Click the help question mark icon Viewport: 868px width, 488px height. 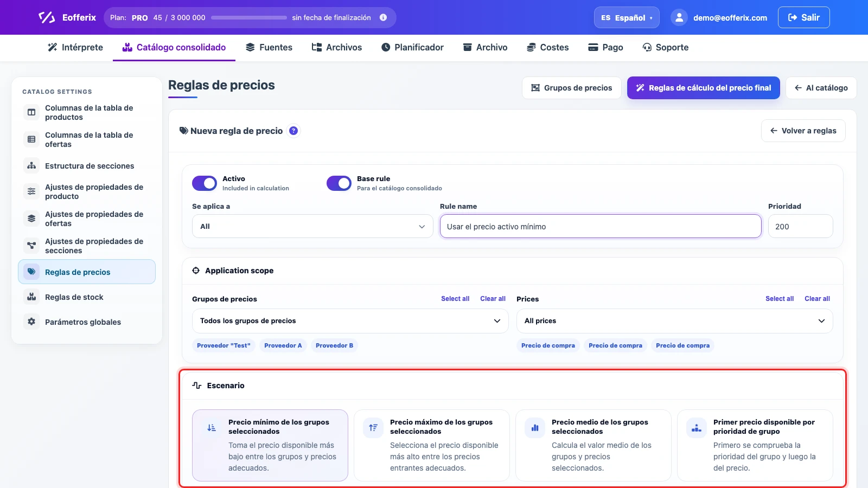coord(293,131)
